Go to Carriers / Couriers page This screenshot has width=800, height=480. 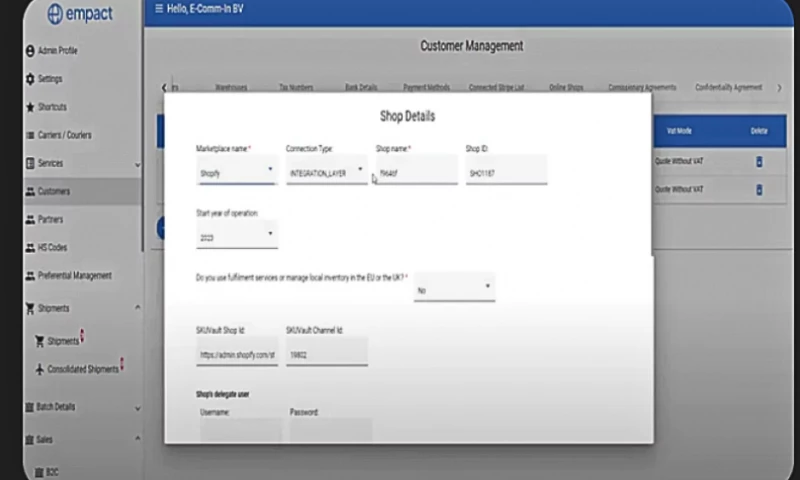point(65,135)
